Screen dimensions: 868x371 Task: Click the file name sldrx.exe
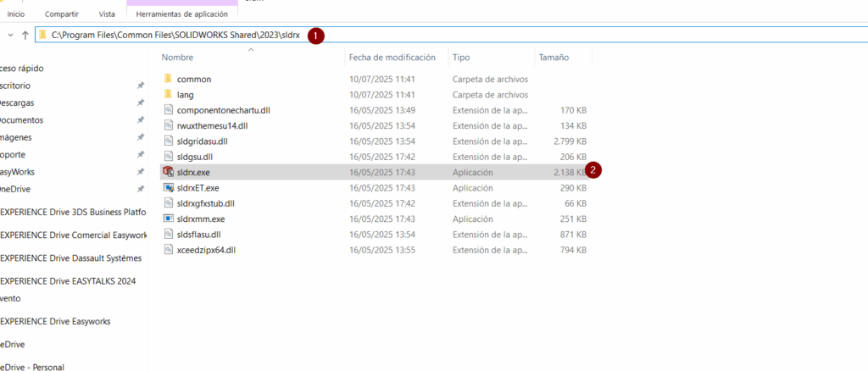coord(193,172)
